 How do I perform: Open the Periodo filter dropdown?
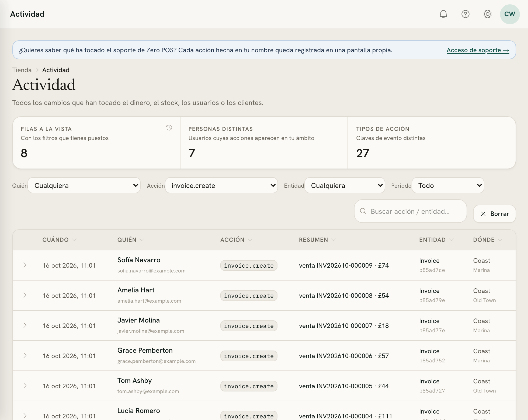point(448,185)
